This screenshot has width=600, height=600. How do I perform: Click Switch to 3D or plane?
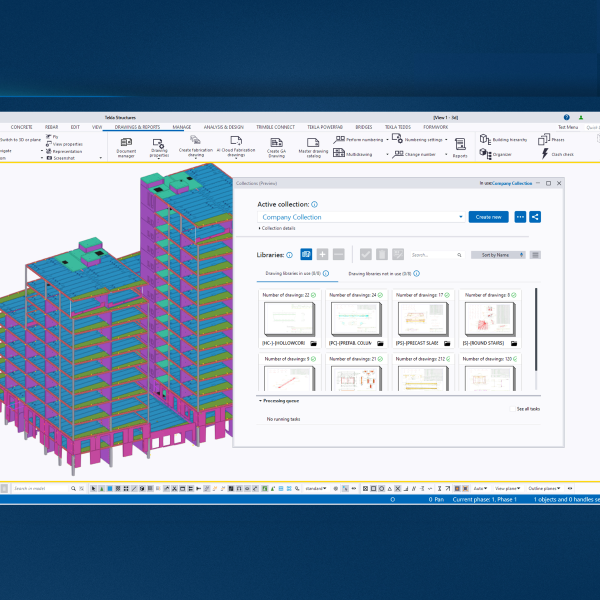[x=20, y=140]
